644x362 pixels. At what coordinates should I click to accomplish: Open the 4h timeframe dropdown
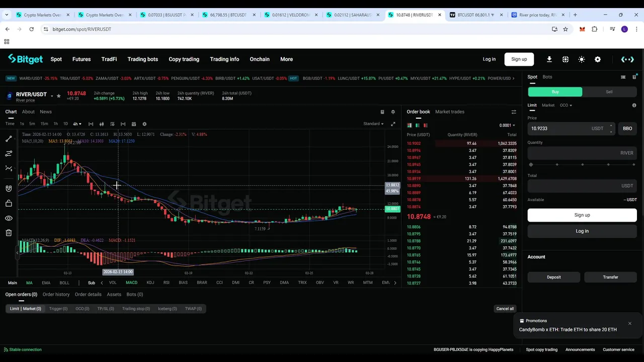[77, 124]
